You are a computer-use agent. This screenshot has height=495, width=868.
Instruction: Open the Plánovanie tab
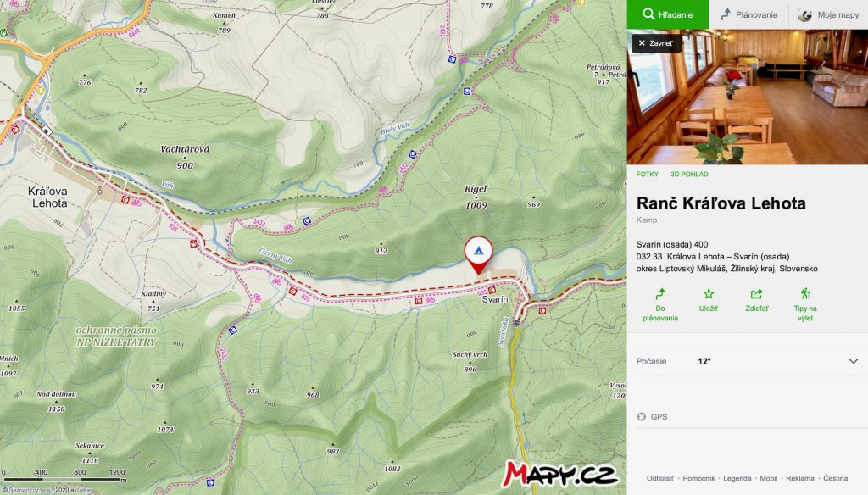point(748,14)
